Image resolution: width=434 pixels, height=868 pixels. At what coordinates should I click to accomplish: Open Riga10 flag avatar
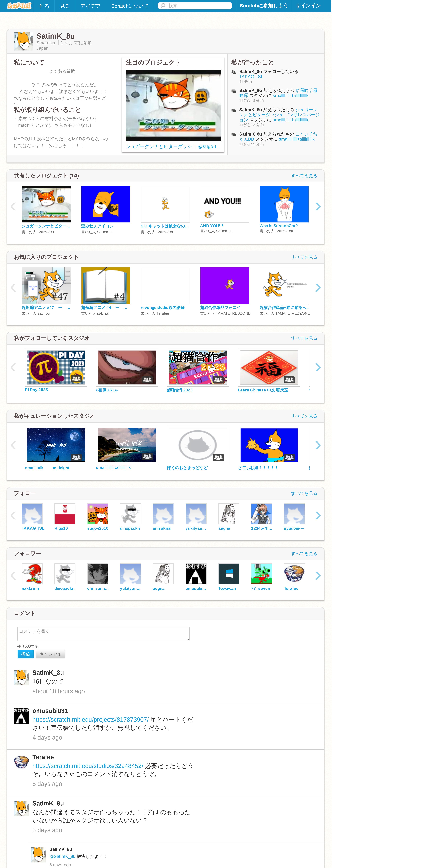pos(65,514)
